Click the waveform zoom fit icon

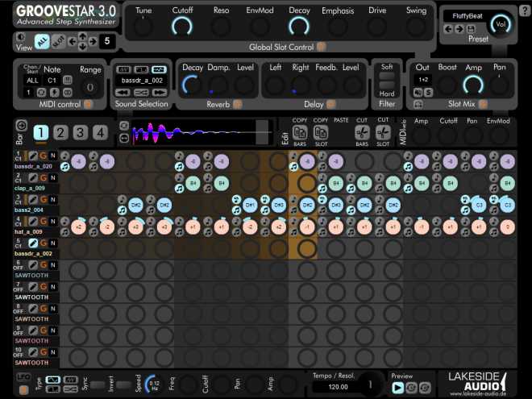(124, 138)
